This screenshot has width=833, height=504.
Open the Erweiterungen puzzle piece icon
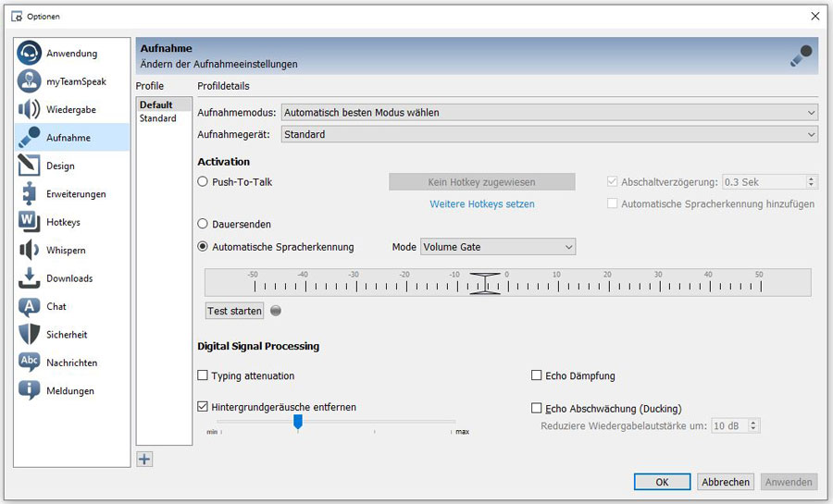tap(30, 194)
